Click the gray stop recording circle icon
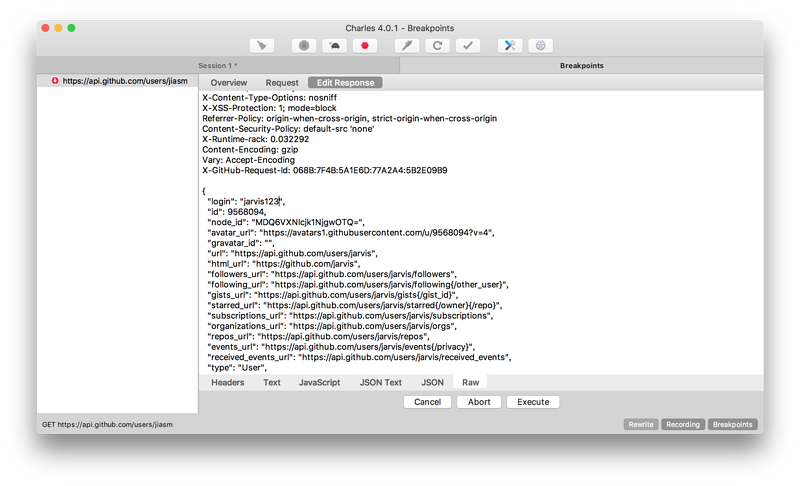Image resolution: width=800 pixels, height=486 pixels. 304,45
